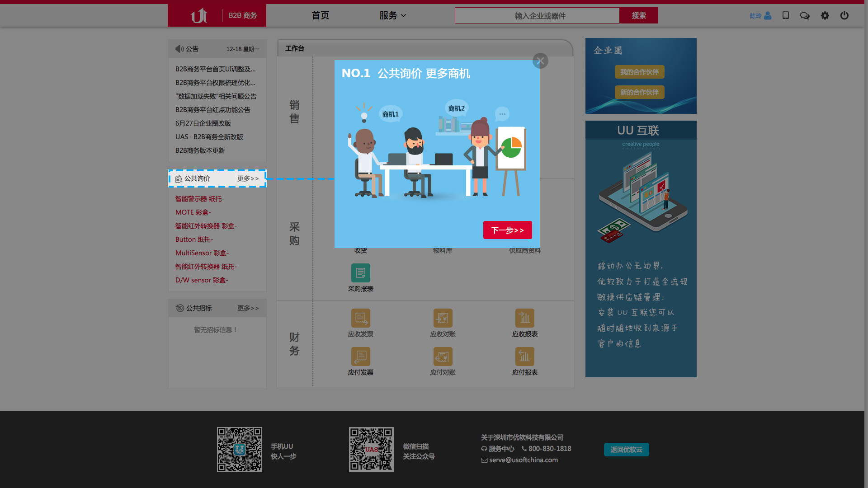The height and width of the screenshot is (488, 868).
Task: Click the 应收发票 icon
Action: click(x=360, y=318)
